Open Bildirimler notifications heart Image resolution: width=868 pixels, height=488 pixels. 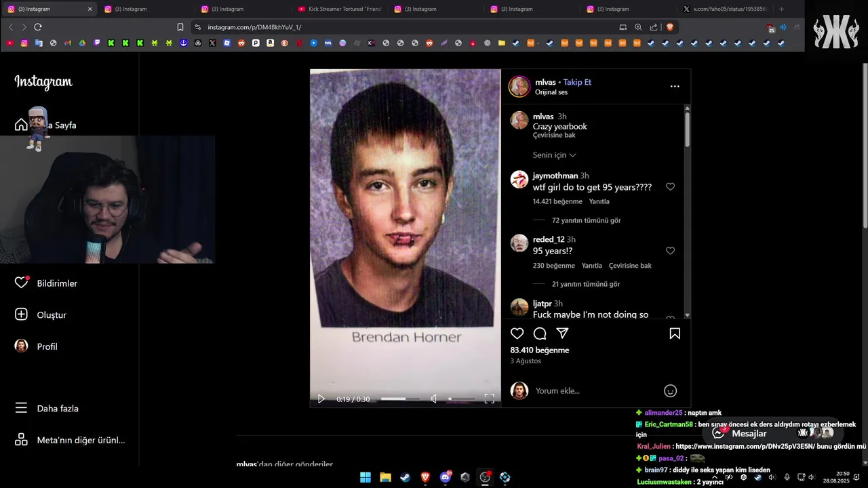click(x=21, y=283)
